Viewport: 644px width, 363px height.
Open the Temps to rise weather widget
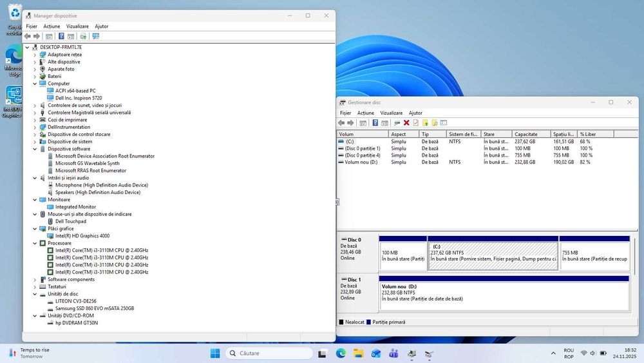click(x=29, y=353)
